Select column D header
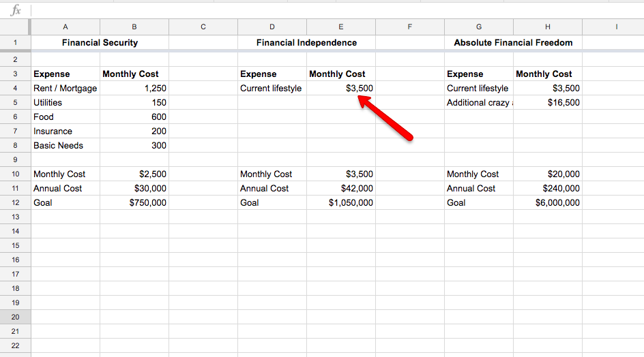 [x=272, y=27]
